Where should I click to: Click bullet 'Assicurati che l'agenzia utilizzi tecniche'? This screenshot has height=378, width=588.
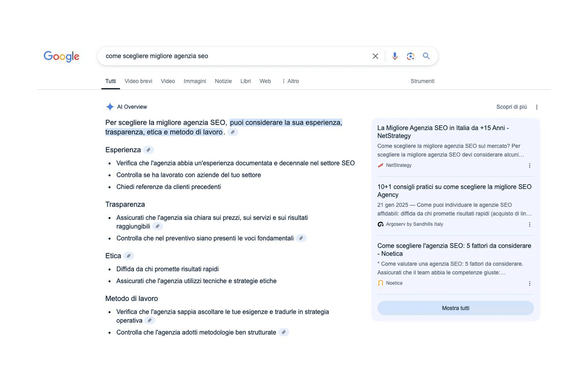197,281
